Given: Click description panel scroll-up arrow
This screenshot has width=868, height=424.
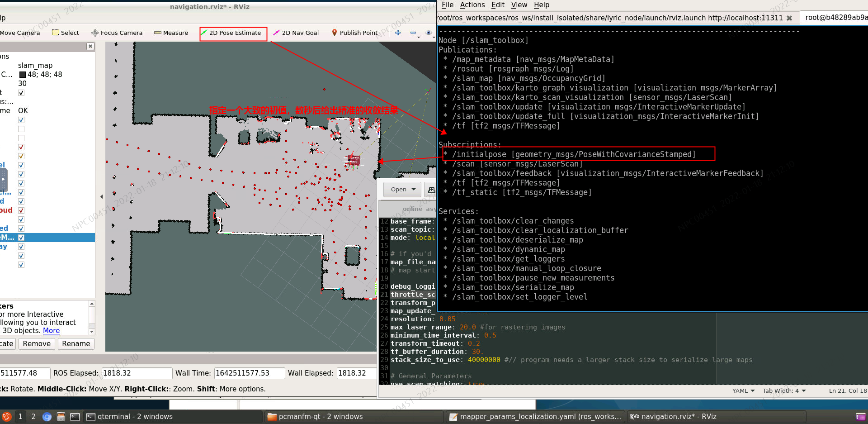Looking at the screenshot, I should pos(92,304).
